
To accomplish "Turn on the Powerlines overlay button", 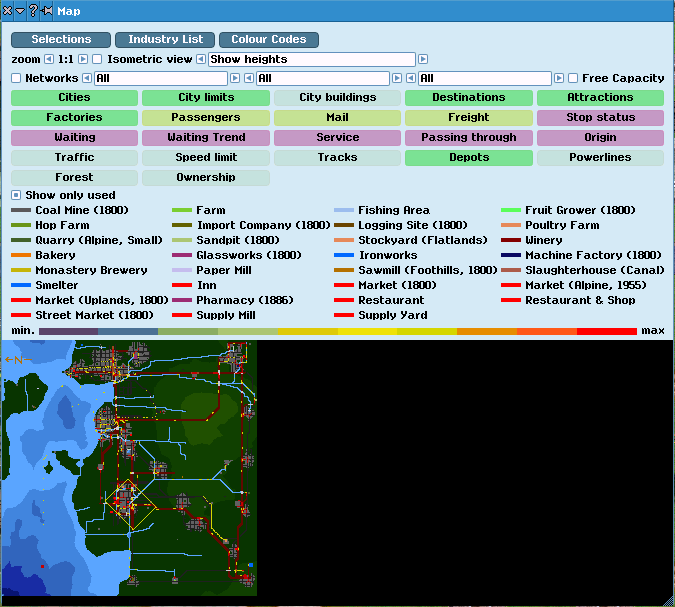I will (599, 157).
